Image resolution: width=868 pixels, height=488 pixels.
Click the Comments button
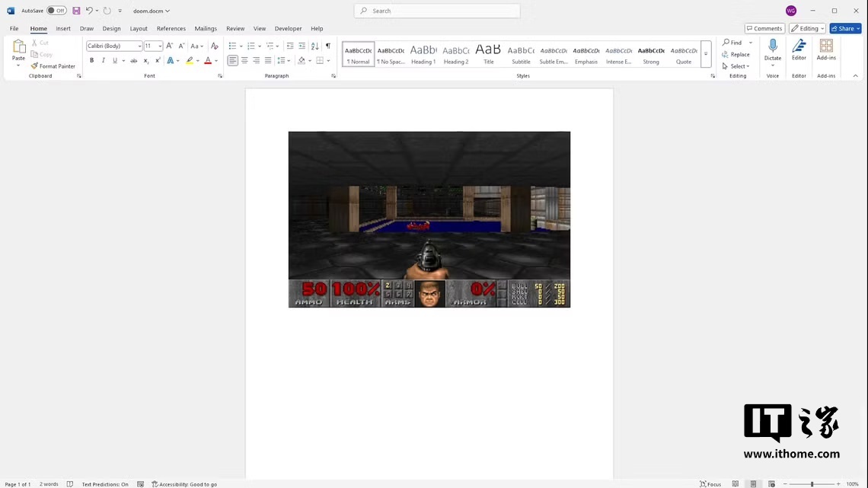[764, 28]
